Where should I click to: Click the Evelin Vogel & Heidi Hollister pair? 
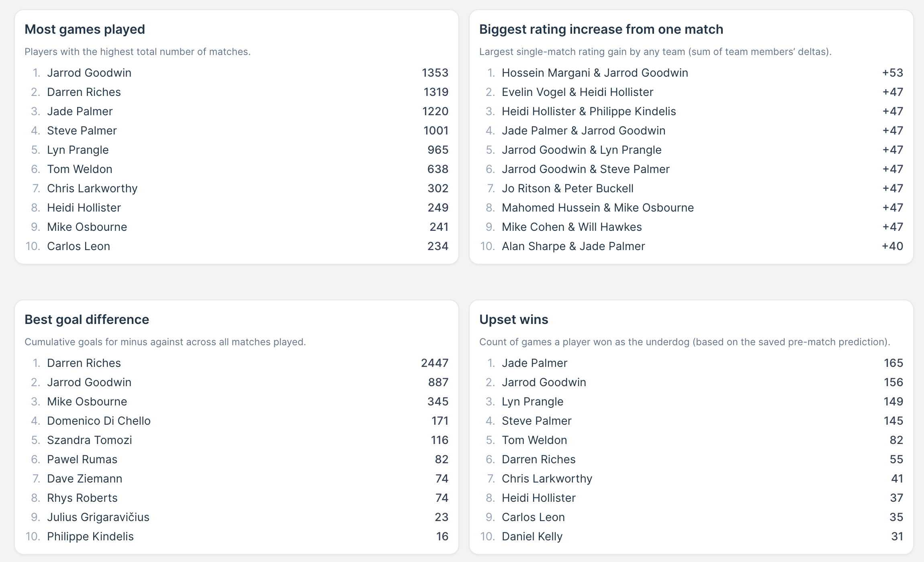[577, 92]
